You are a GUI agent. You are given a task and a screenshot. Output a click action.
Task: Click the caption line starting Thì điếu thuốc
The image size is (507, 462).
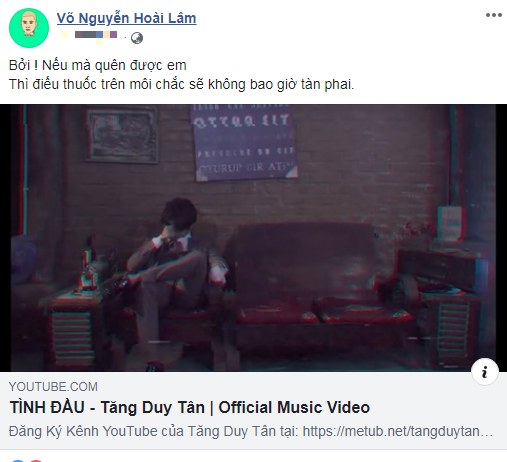point(181,84)
